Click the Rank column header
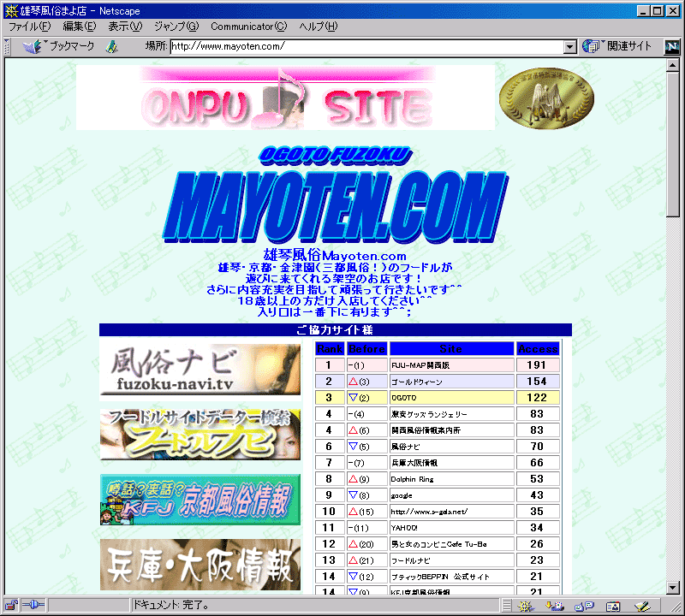 (330, 348)
